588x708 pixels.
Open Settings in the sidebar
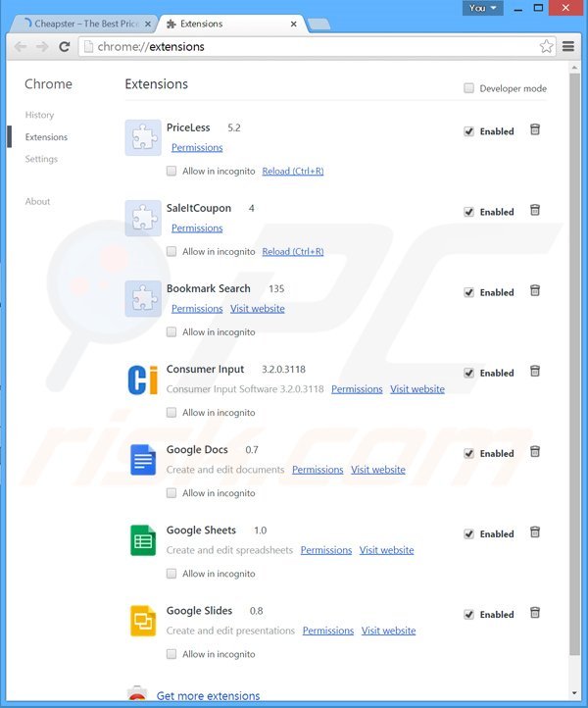coord(41,159)
